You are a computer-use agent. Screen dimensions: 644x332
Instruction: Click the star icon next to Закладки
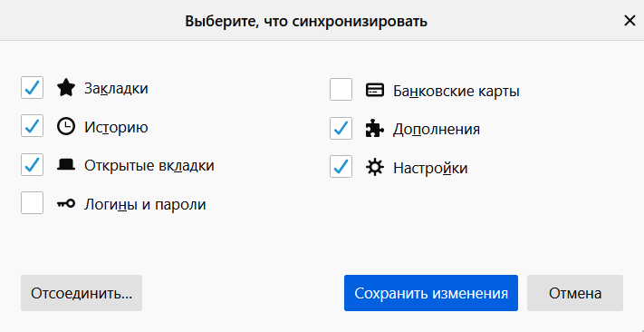(x=66, y=89)
